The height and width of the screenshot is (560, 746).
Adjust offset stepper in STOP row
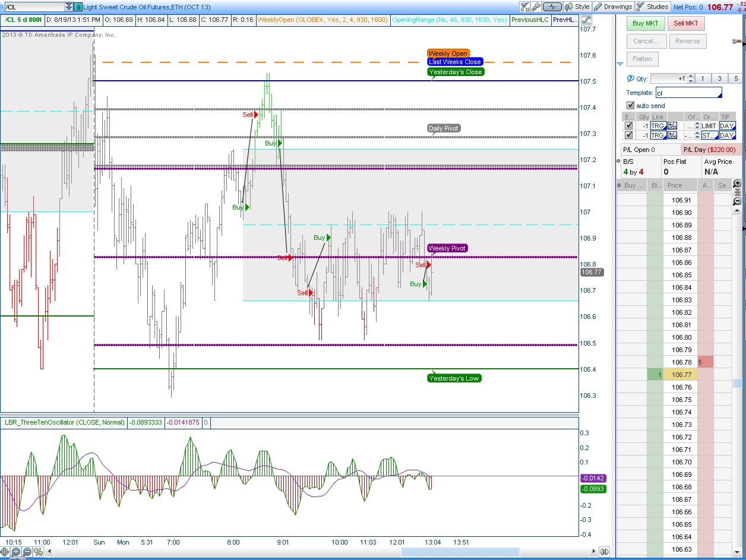[697, 135]
